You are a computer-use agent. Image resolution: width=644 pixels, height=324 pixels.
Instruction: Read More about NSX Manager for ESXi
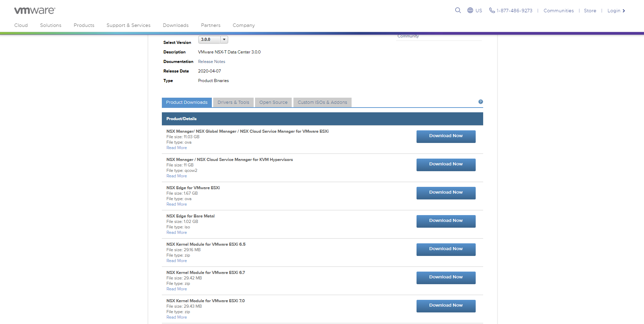(176, 148)
